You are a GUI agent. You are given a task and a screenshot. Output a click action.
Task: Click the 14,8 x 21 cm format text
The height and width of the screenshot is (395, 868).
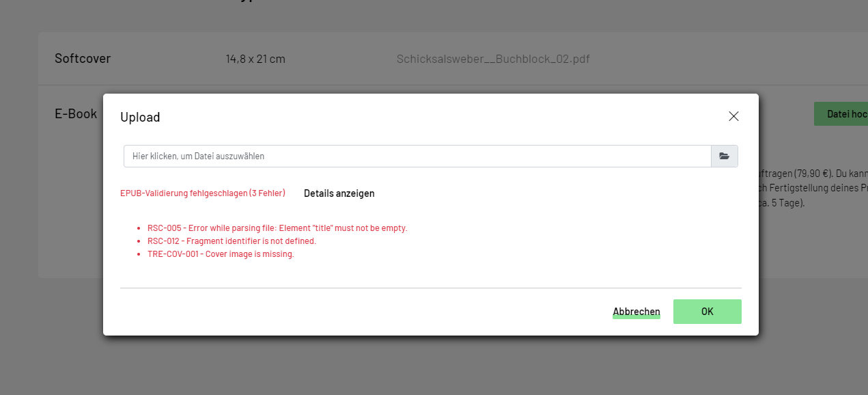[x=255, y=59]
